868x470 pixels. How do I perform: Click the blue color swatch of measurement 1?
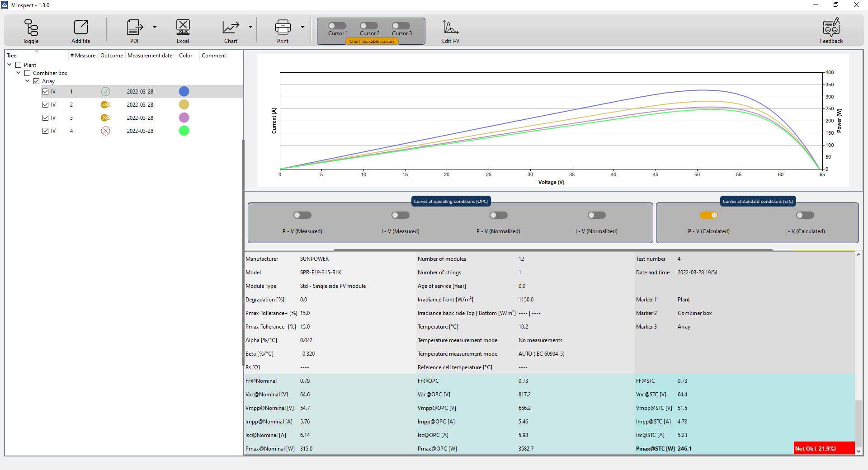(184, 92)
